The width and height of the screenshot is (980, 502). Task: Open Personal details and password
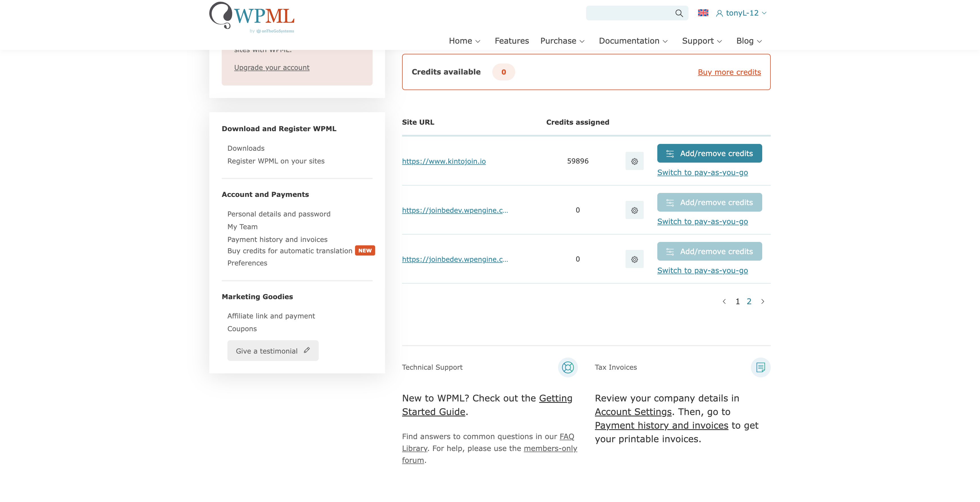(279, 214)
